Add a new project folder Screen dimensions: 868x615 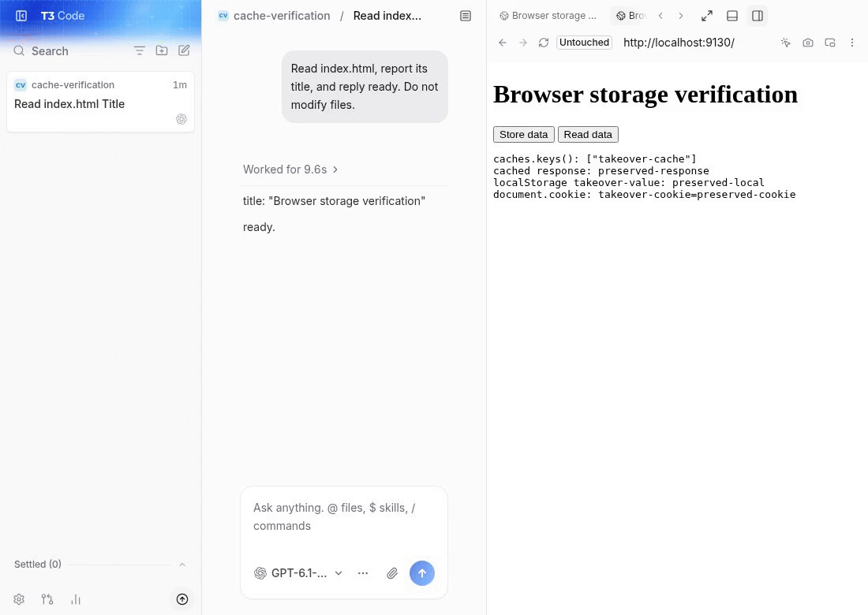(x=162, y=51)
